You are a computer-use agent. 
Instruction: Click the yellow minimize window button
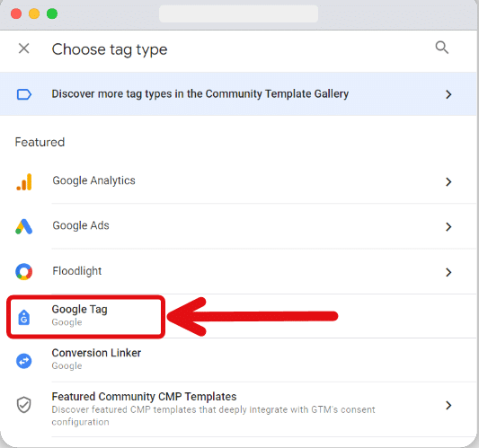click(34, 13)
